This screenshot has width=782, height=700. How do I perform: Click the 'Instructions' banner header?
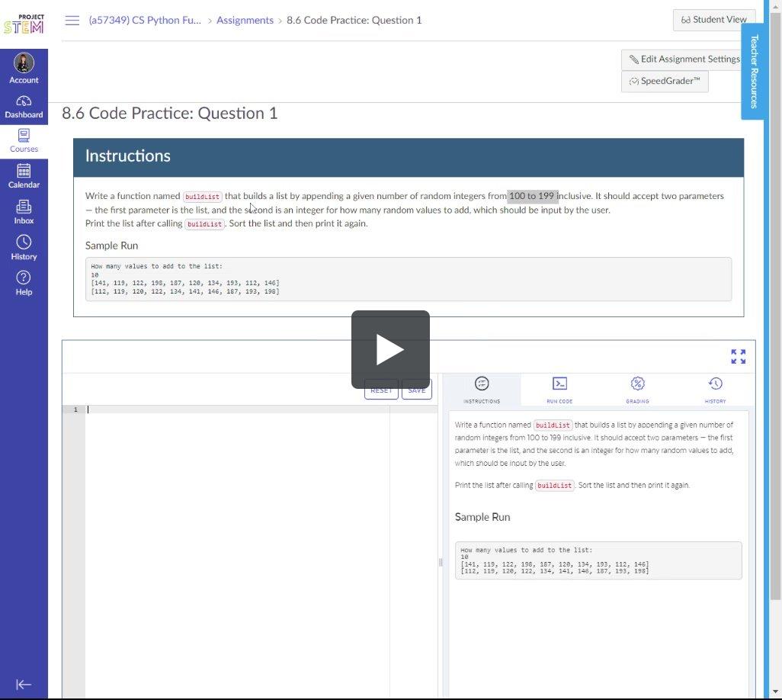point(409,158)
